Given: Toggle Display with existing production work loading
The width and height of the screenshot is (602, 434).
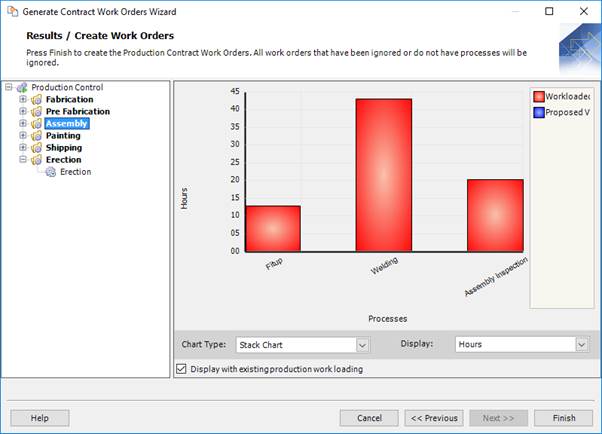Looking at the screenshot, I should click(181, 369).
